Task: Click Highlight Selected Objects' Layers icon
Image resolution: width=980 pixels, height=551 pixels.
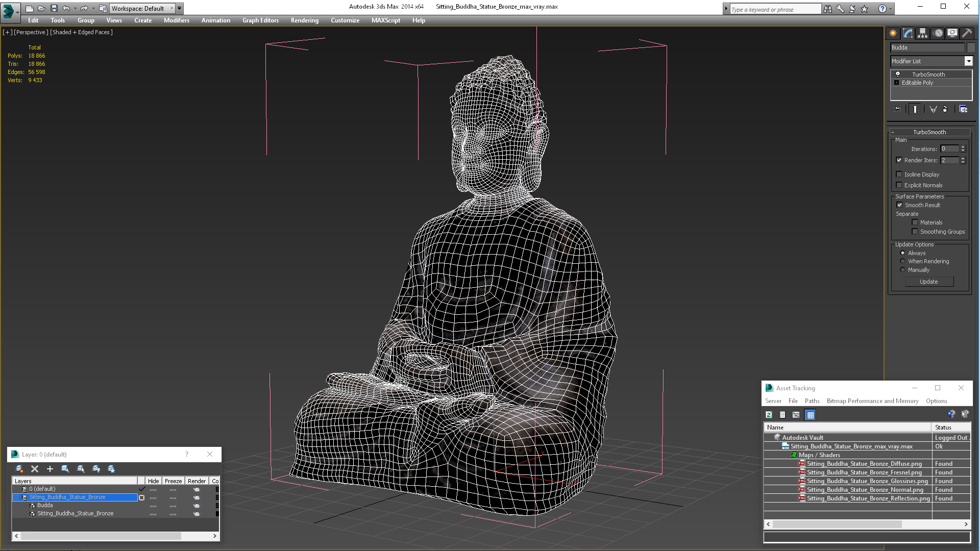Action: click(81, 469)
